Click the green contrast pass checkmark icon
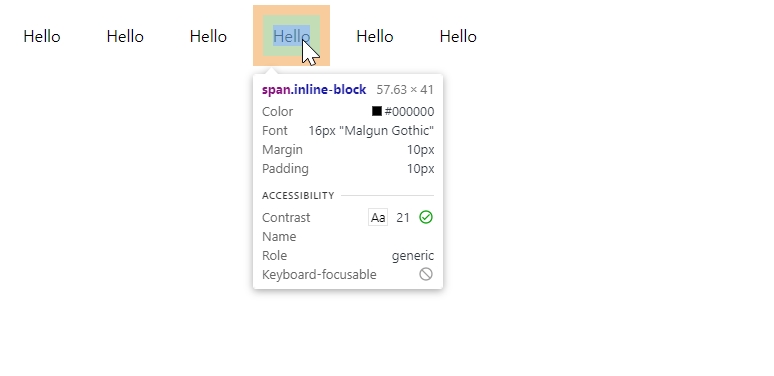Image resolution: width=774 pixels, height=376 pixels. point(426,217)
